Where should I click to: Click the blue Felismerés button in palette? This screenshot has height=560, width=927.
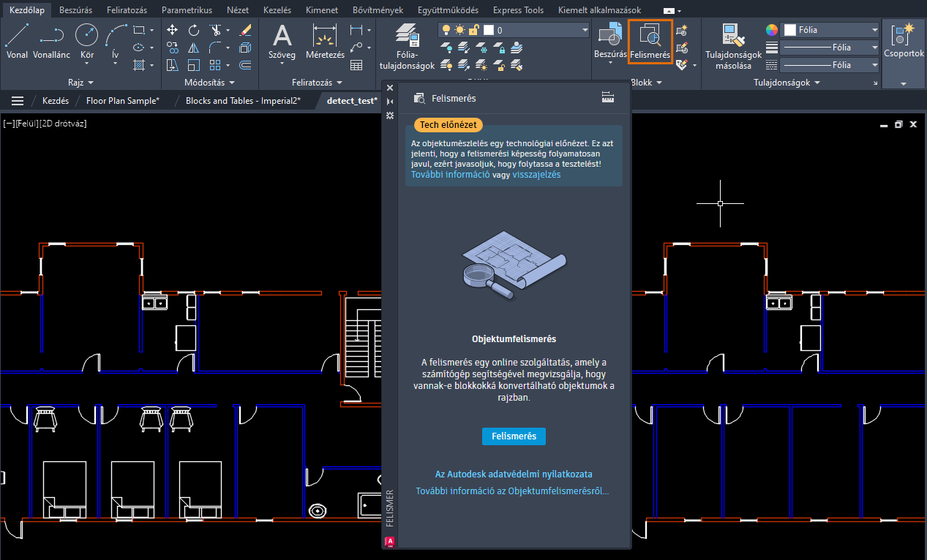click(514, 436)
